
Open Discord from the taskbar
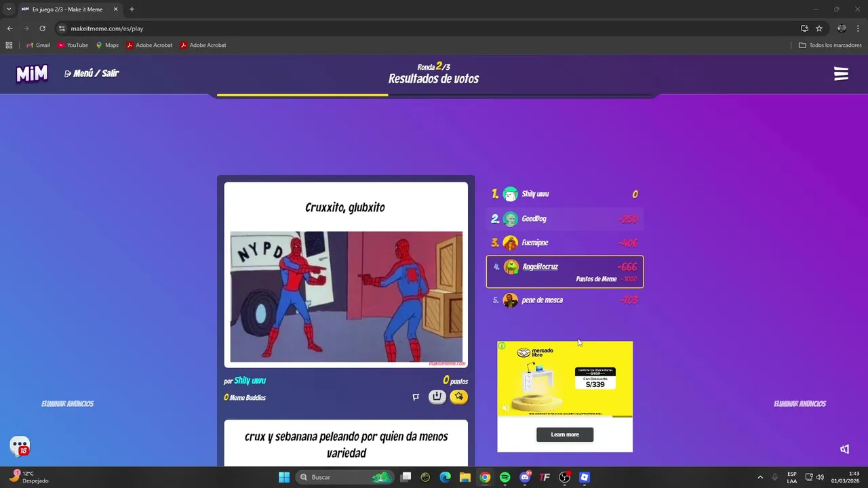[525, 477]
